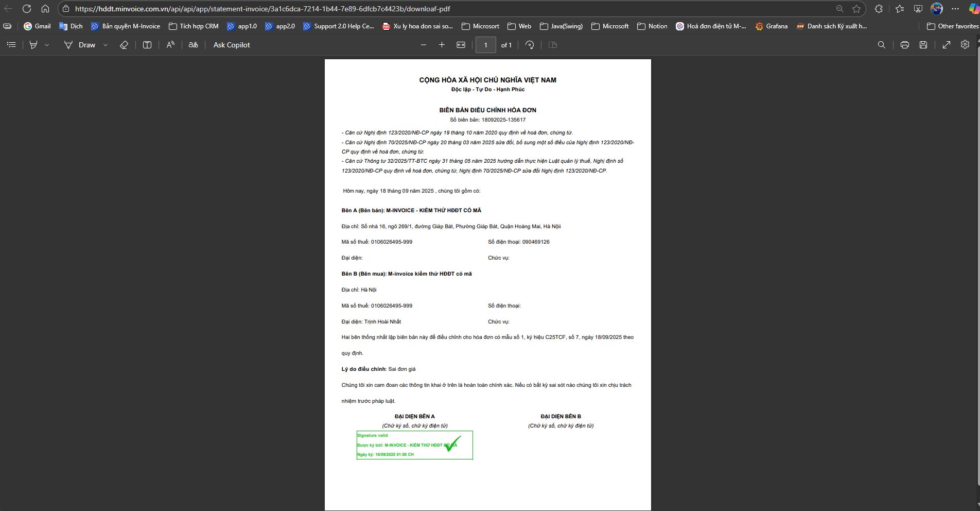Open the PDF table of contents panel
The image size is (980, 511).
click(x=11, y=45)
